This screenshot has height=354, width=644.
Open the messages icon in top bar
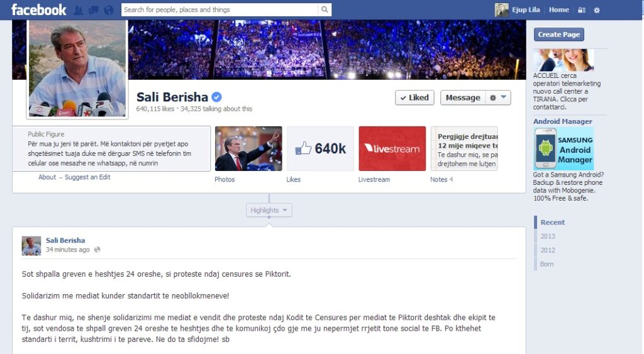[x=94, y=10]
